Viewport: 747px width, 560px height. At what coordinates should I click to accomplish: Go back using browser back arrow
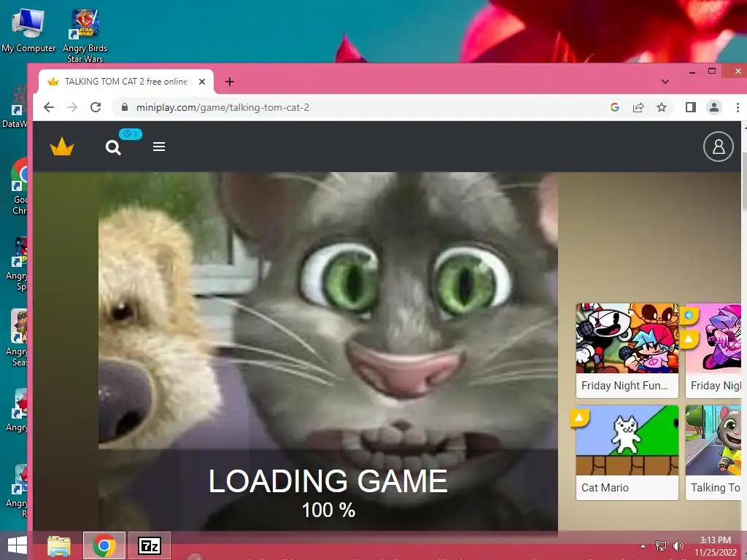point(49,107)
